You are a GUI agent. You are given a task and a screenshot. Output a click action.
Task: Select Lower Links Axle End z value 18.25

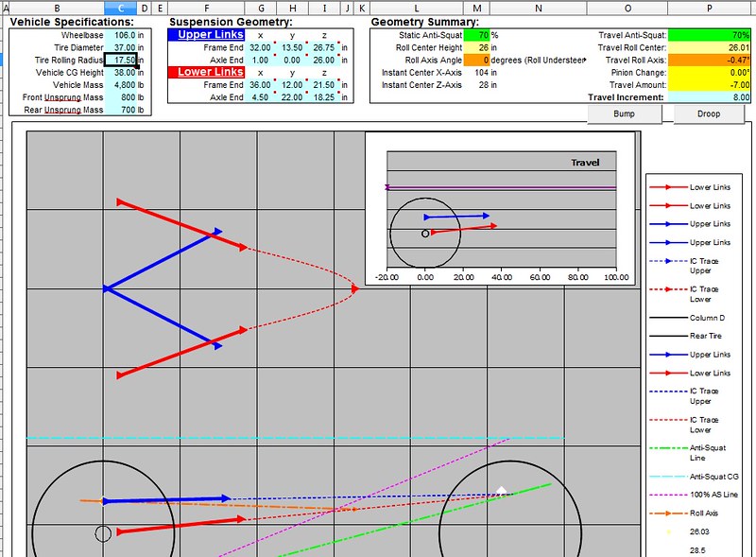324,97
